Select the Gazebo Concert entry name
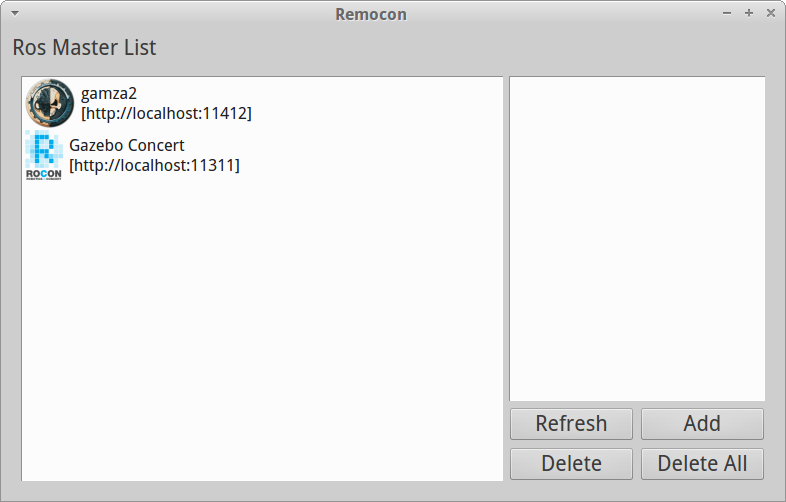Image resolution: width=786 pixels, height=502 pixels. pyautogui.click(x=127, y=145)
